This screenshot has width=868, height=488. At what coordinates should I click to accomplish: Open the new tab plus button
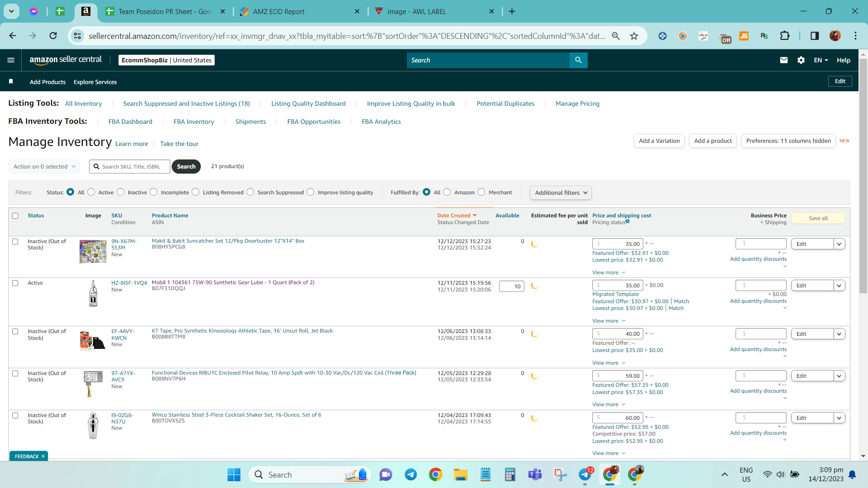tap(512, 11)
